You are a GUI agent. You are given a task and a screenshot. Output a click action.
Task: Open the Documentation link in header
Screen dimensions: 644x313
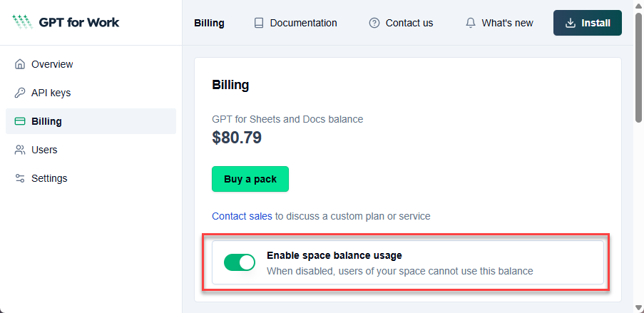coord(303,23)
